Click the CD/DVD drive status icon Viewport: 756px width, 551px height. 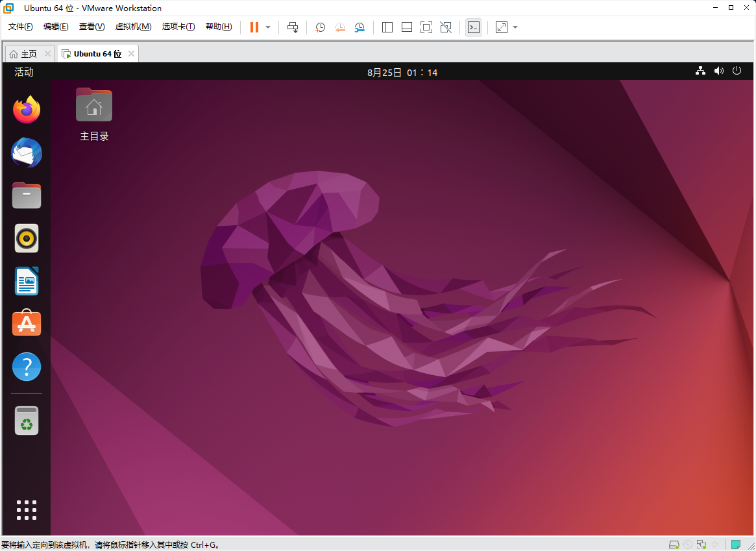coord(688,545)
